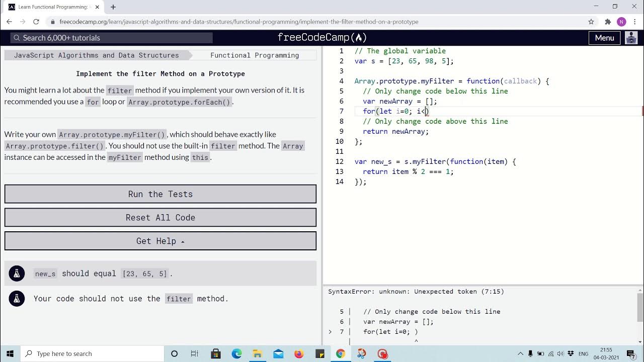Open the microphone tray icon
644x362 pixels.
(x=530, y=353)
